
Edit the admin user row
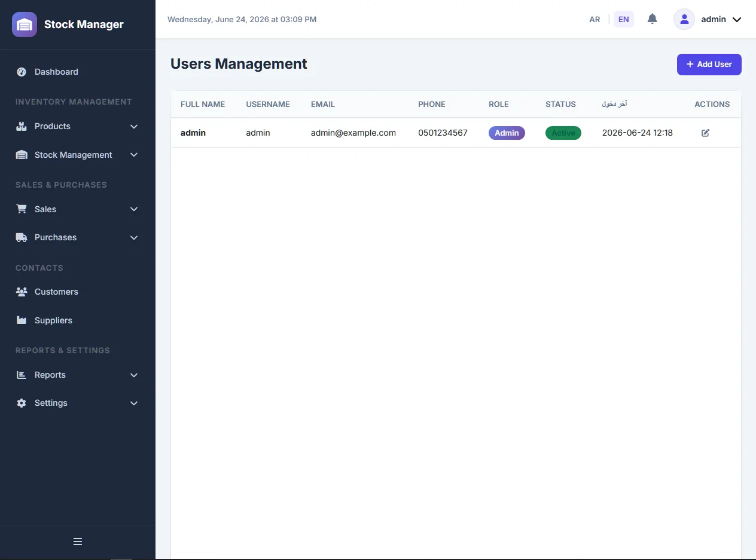705,133
